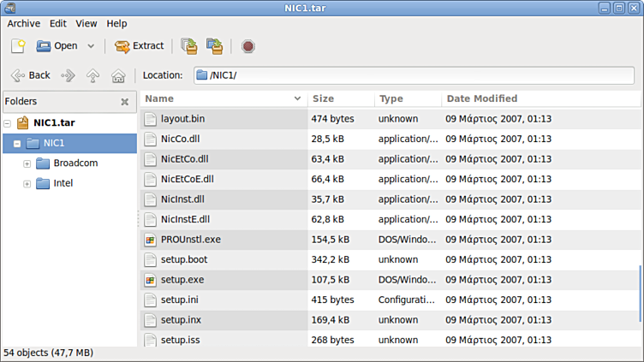The height and width of the screenshot is (362, 644).
Task: Click the forward navigation arrow icon
Action: (x=68, y=75)
